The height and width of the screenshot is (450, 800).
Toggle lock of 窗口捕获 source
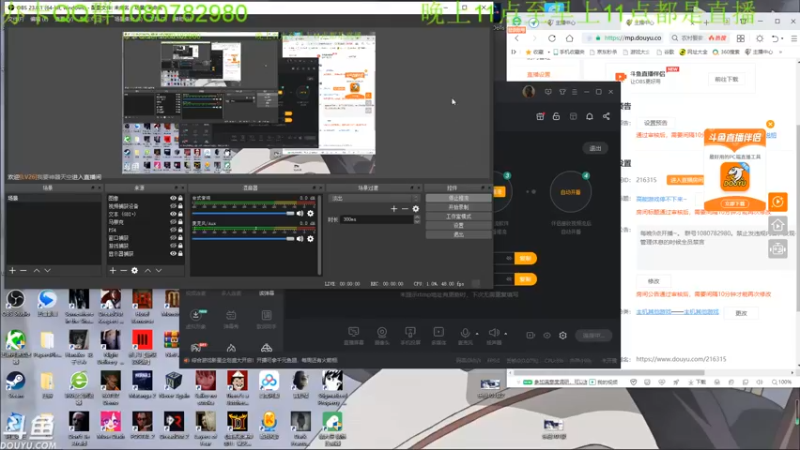pyautogui.click(x=180, y=238)
